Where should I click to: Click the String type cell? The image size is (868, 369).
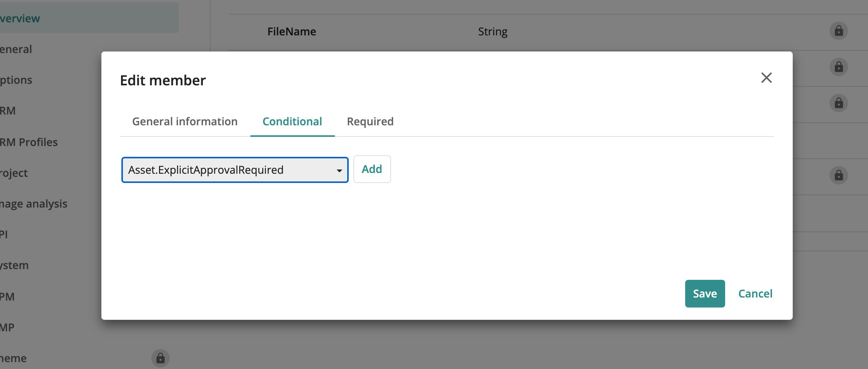493,32
